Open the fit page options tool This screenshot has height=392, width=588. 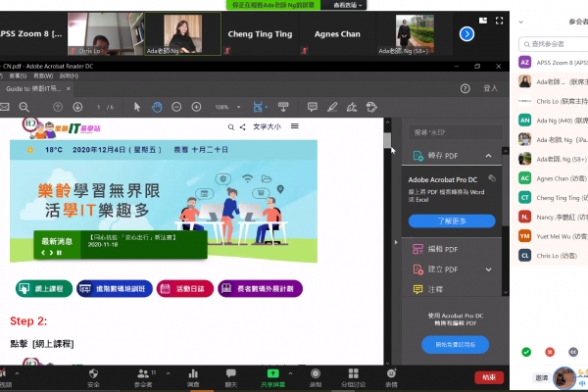pos(260,107)
